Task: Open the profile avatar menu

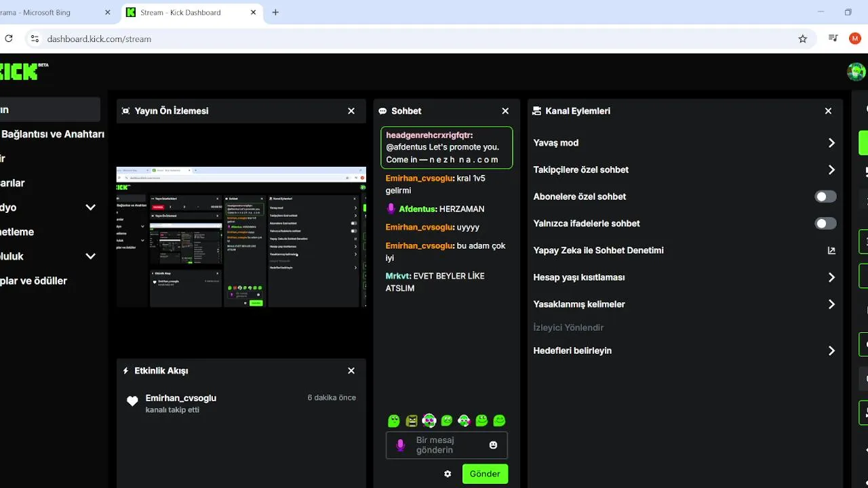Action: (856, 71)
